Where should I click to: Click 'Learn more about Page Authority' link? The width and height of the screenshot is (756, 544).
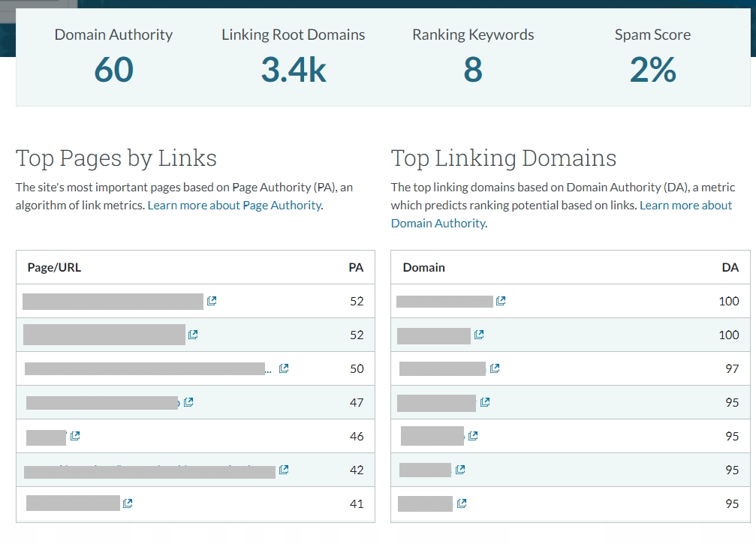click(x=234, y=206)
